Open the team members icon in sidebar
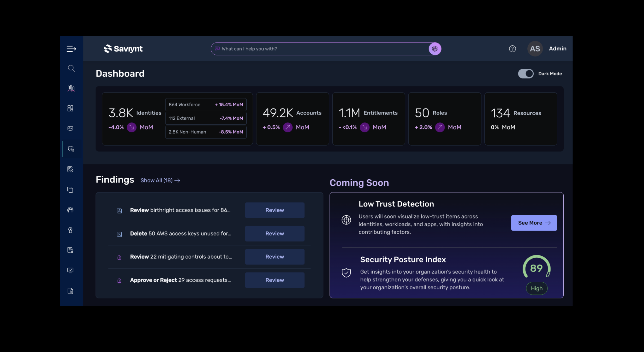 point(70,210)
